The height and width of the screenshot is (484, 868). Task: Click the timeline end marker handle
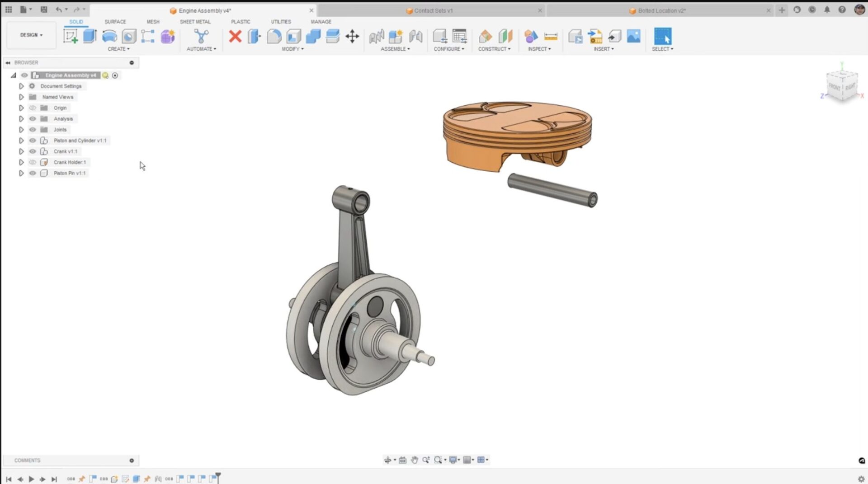pyautogui.click(x=218, y=475)
